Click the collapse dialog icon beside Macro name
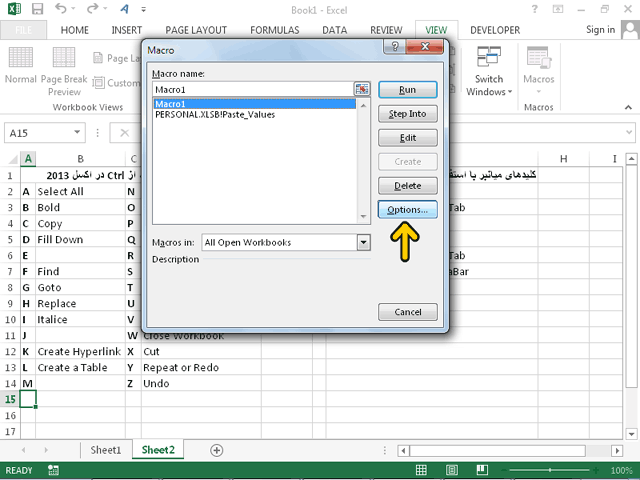640x480 pixels. coord(362,90)
